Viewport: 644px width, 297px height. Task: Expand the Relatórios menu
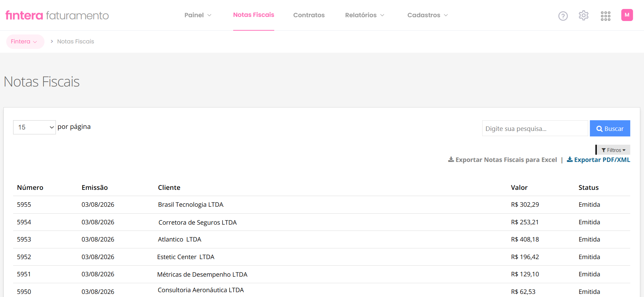pos(365,15)
